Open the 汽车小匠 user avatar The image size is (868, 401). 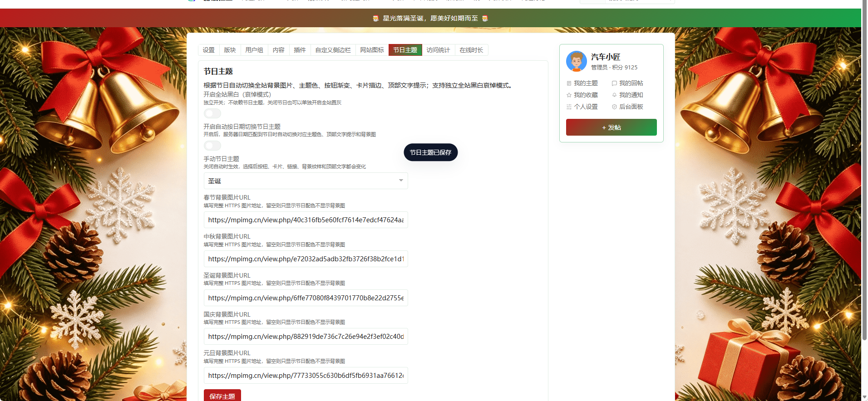click(x=577, y=61)
